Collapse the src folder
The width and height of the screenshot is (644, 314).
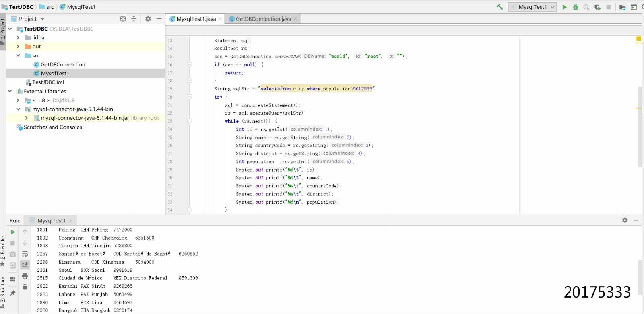click(18, 55)
